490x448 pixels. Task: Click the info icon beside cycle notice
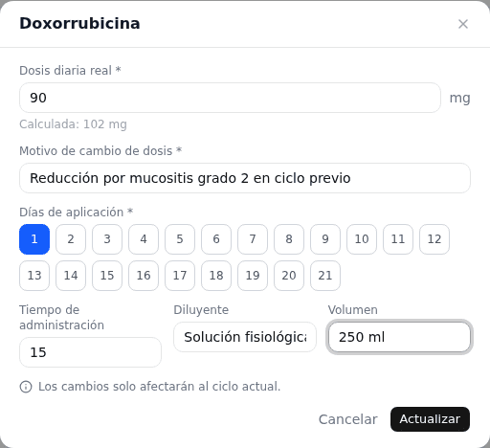[26, 387]
